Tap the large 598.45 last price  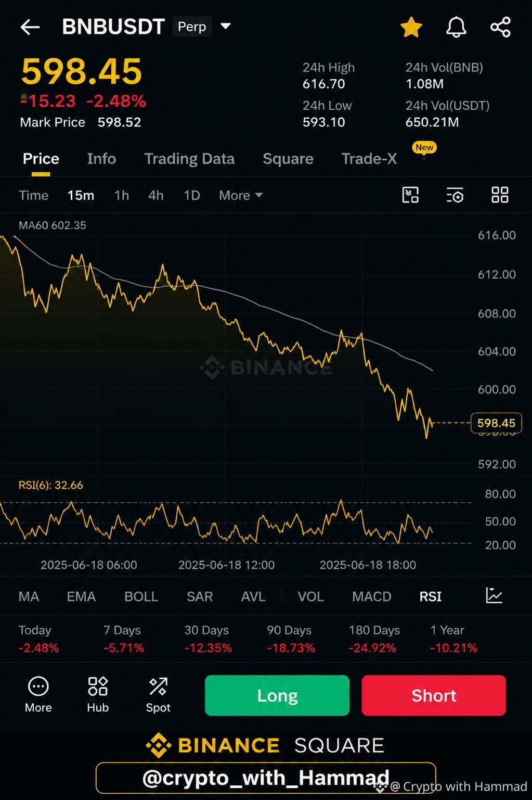point(82,71)
